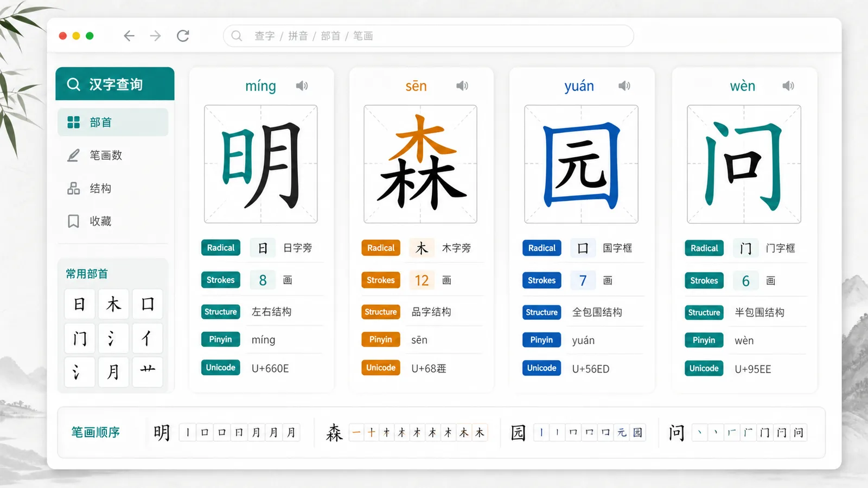Viewport: 868px width, 488px height.
Task: Click the final stroke step of 园
Action: coord(637,433)
